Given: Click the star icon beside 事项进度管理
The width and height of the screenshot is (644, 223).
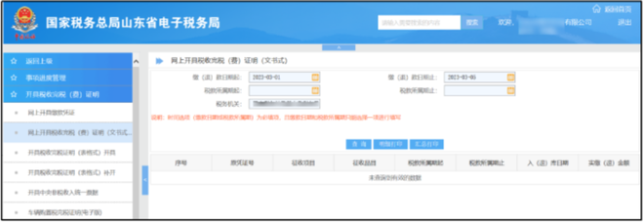Looking at the screenshot, I should tap(14, 78).
